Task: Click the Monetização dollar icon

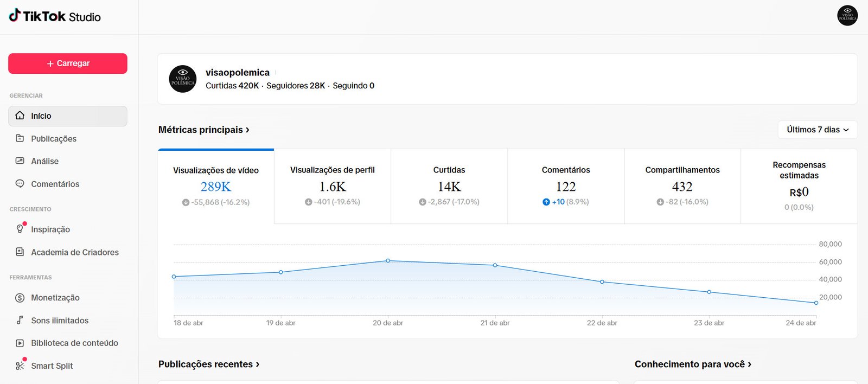Action: click(20, 298)
